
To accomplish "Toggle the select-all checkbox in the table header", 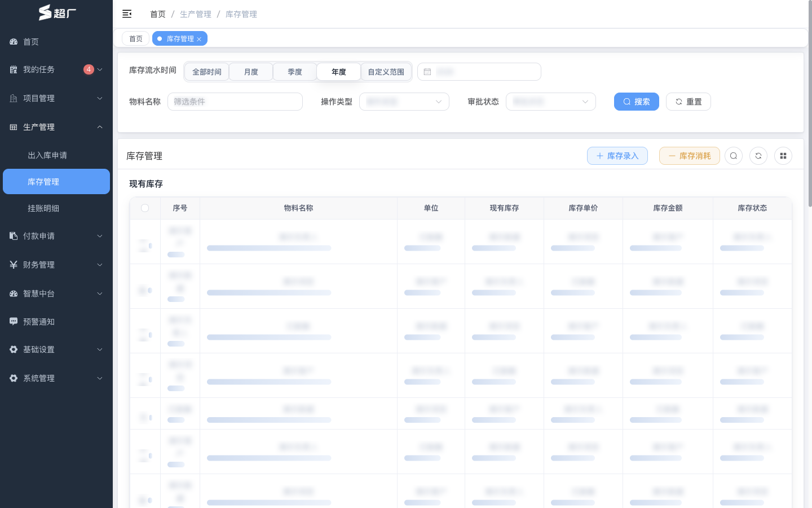I will (145, 208).
